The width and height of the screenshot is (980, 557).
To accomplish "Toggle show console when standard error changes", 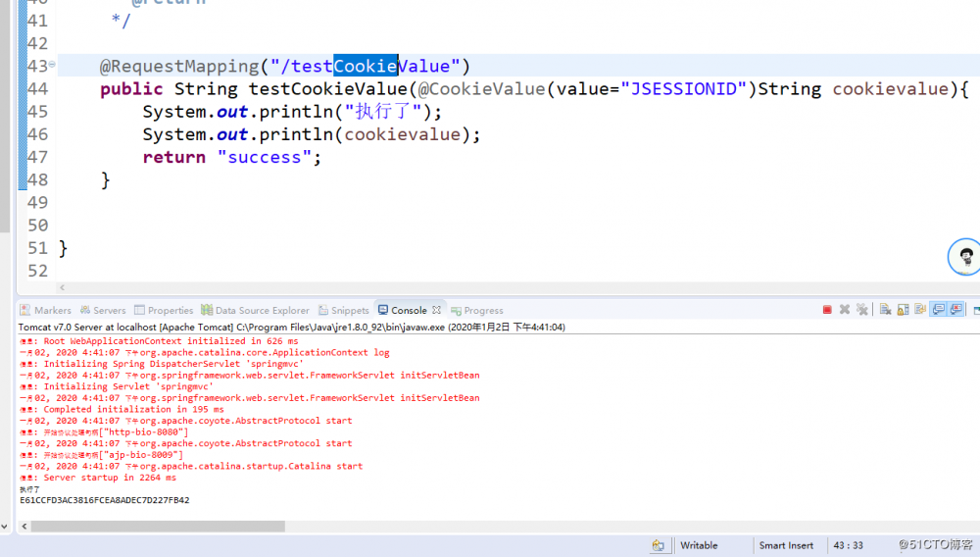I will [956, 310].
